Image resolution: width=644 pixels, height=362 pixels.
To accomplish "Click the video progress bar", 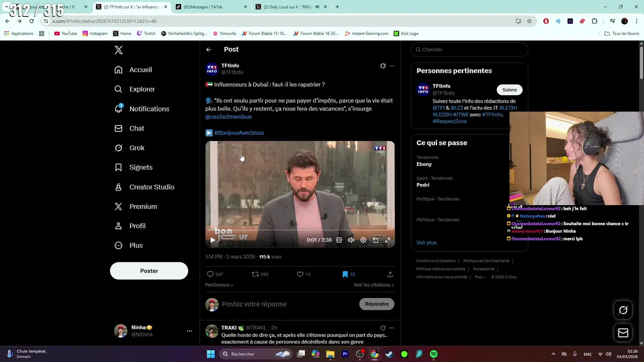I will [x=300, y=230].
